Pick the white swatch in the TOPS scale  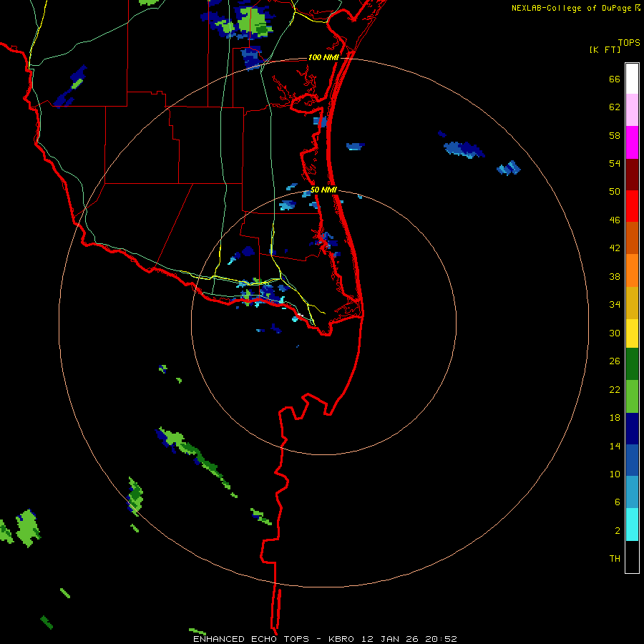click(x=632, y=79)
